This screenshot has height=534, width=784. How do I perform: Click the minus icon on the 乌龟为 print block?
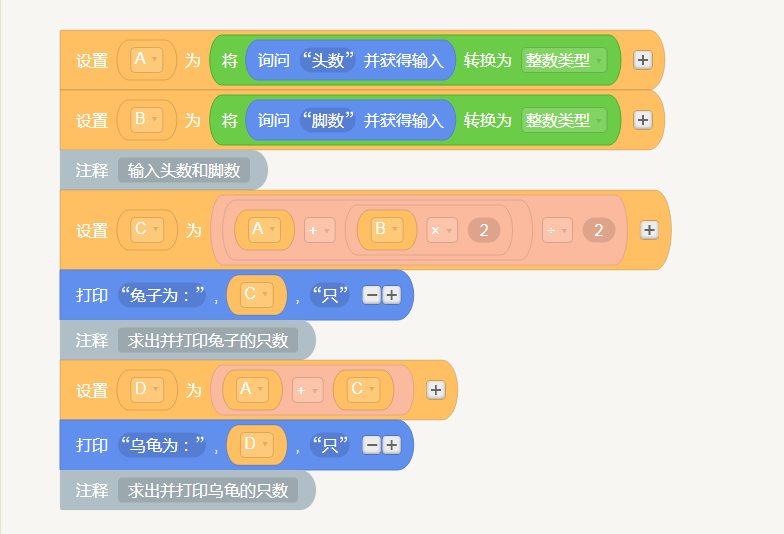[372, 445]
